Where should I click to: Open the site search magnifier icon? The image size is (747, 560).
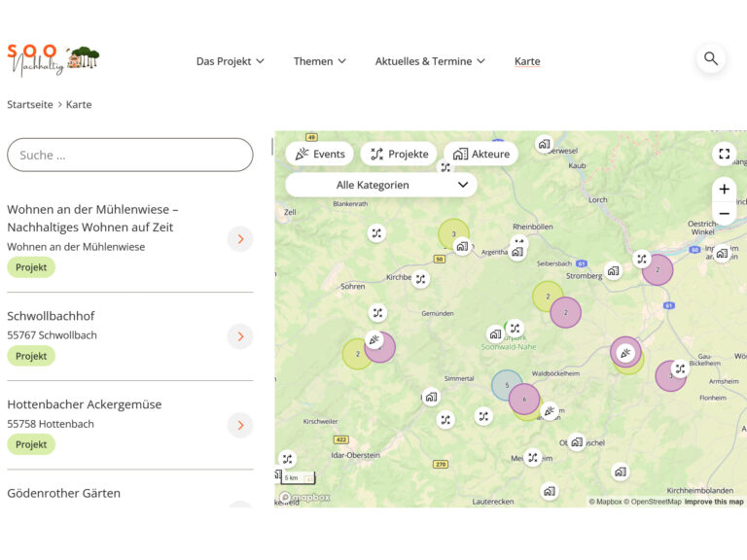click(x=711, y=59)
